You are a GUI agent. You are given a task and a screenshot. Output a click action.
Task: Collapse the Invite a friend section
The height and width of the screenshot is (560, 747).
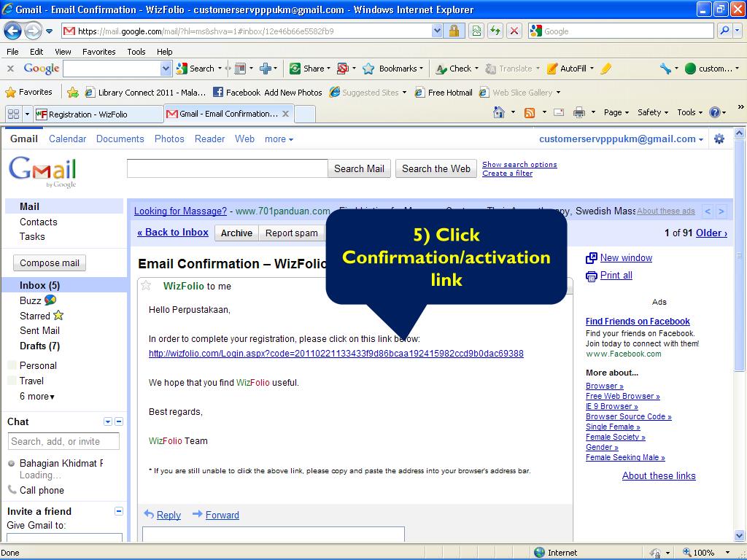[119, 511]
